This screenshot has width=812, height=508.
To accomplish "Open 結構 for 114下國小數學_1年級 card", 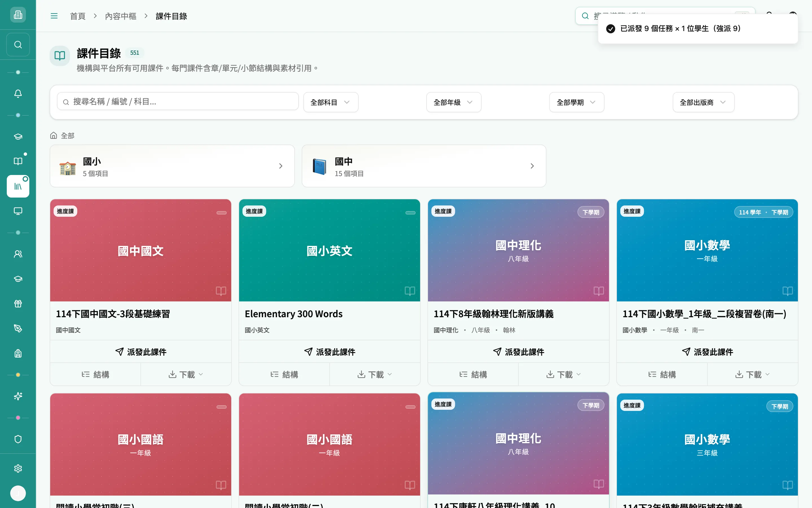I will pyautogui.click(x=662, y=374).
